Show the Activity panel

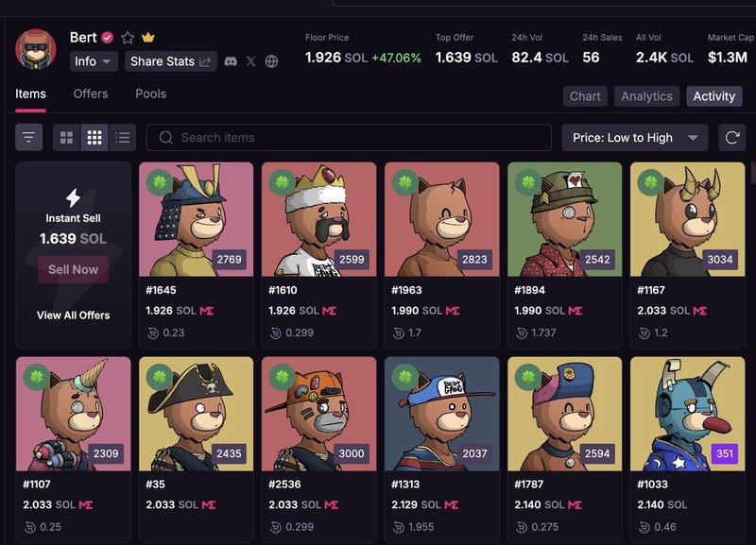pos(714,96)
